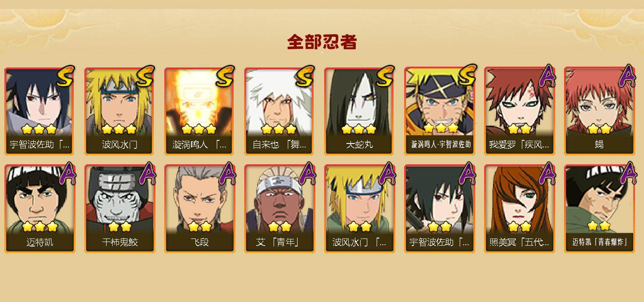644x302 pixels.
Task: Click the 自来也「舞...」 name label
Action: [x=279, y=145]
